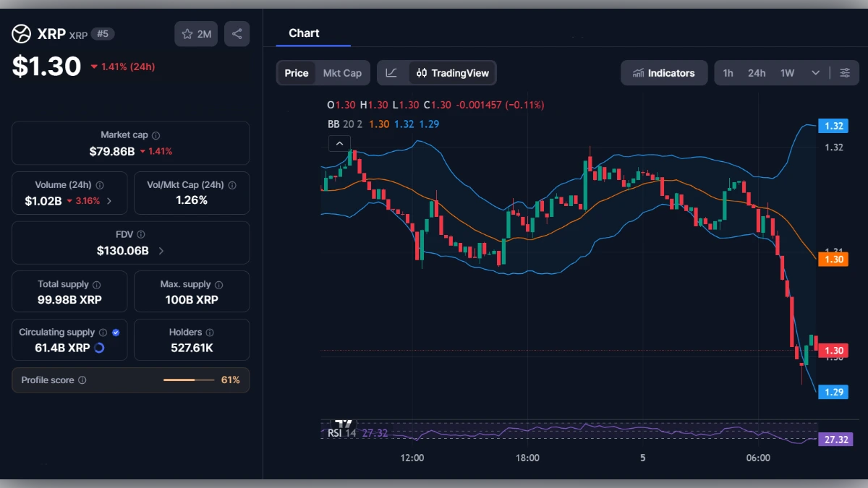Click the info icon next to Market cap

pos(156,134)
